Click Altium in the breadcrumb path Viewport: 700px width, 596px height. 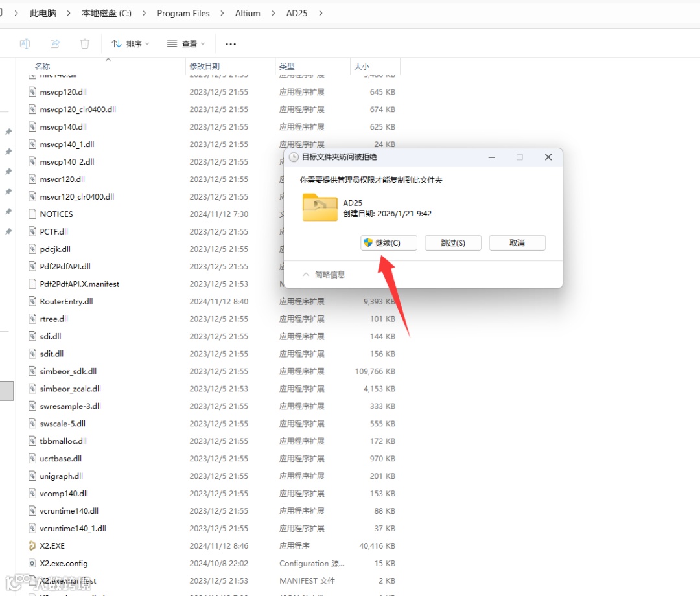tap(248, 14)
